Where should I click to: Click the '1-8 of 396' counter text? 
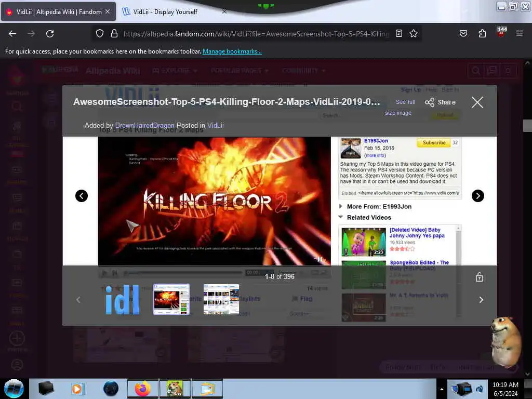[280, 276]
